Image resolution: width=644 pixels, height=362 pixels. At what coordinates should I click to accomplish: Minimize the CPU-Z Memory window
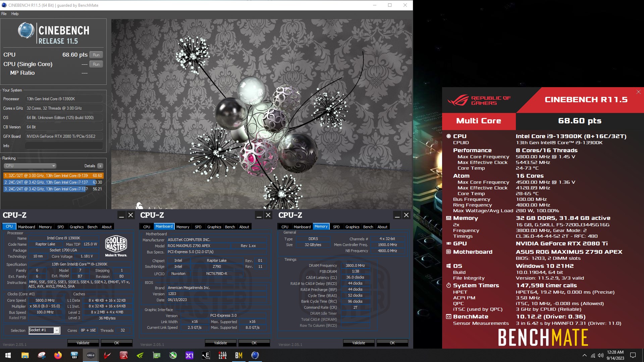click(x=397, y=215)
